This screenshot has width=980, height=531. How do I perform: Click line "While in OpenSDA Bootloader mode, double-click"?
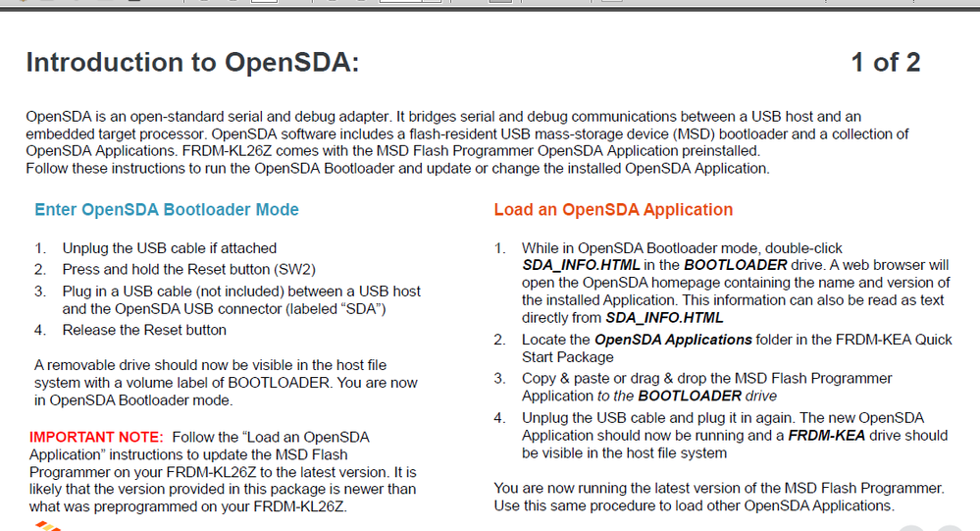pyautogui.click(x=682, y=248)
